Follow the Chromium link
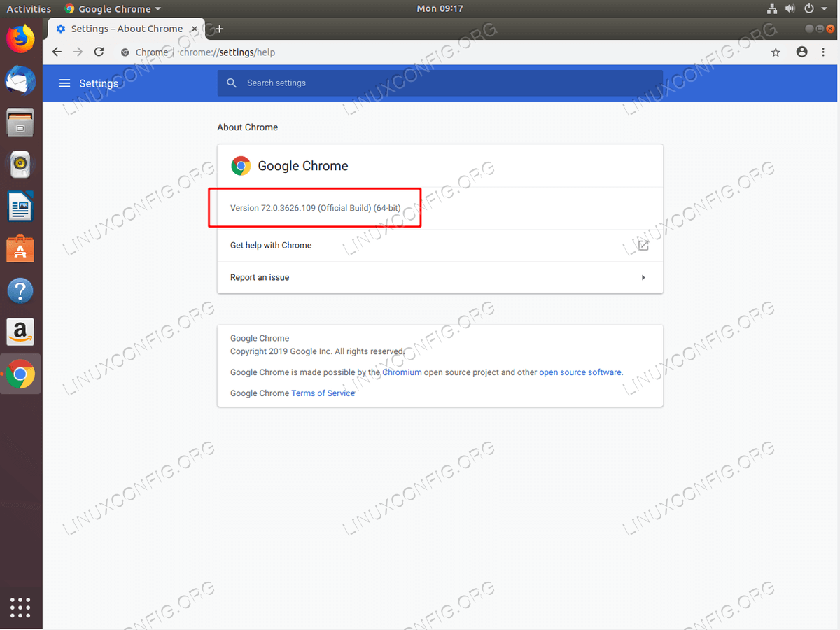The width and height of the screenshot is (840, 630). 402,372
